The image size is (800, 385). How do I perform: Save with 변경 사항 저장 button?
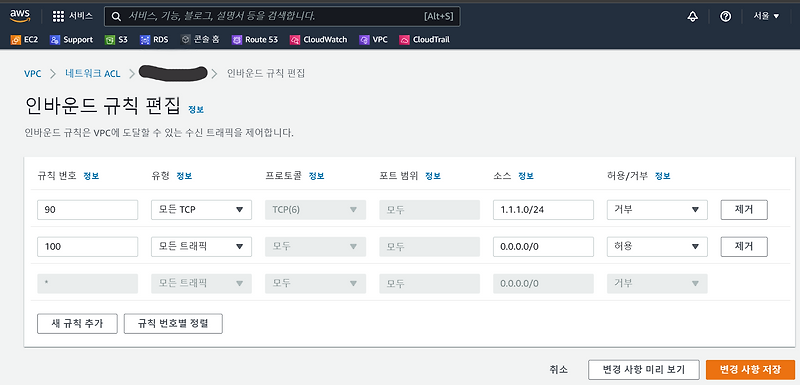[x=751, y=370]
